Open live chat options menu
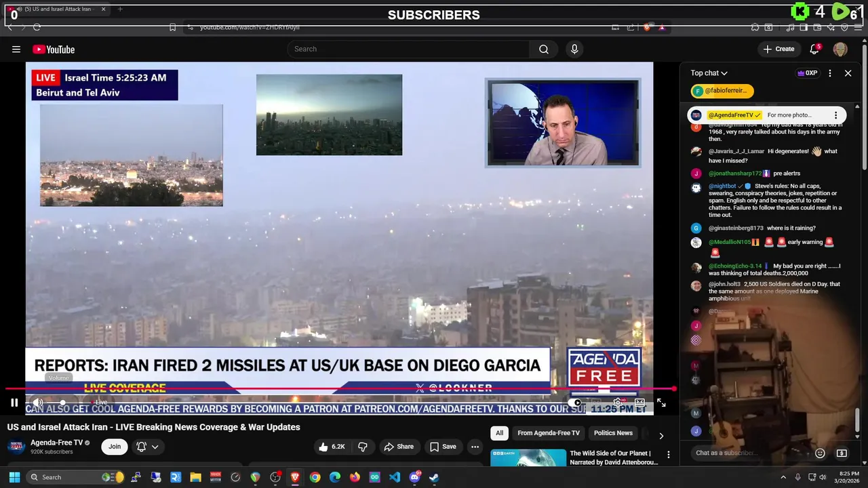 (829, 73)
